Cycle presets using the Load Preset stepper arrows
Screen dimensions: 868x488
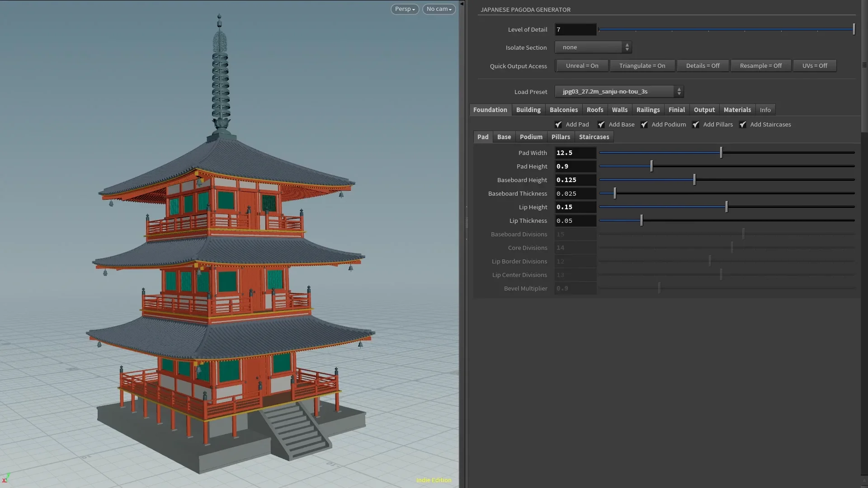[679, 91]
